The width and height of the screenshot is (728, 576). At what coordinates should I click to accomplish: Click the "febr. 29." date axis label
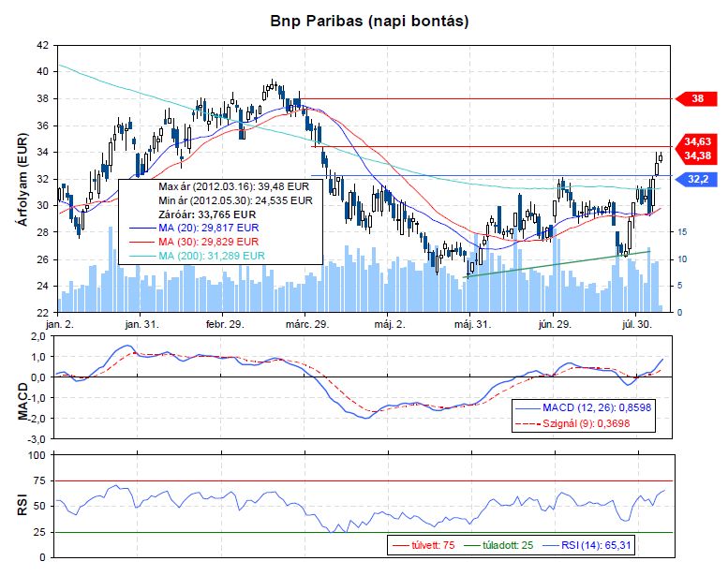point(225,324)
